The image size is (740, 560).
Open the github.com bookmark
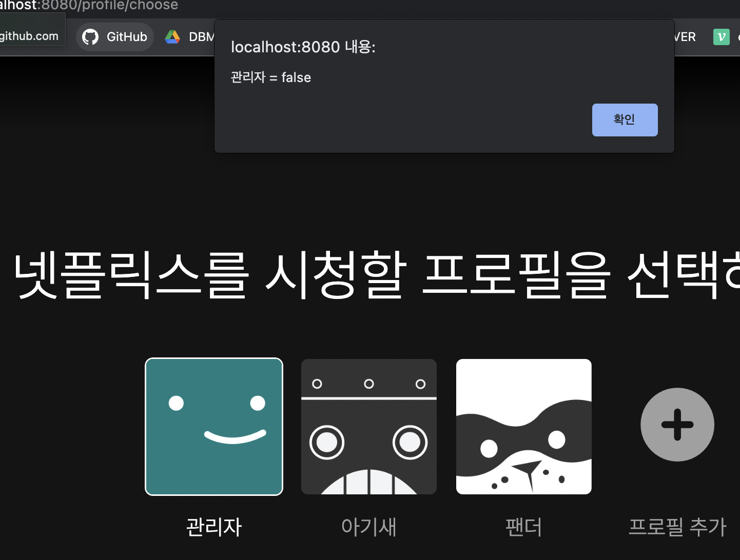(x=30, y=36)
